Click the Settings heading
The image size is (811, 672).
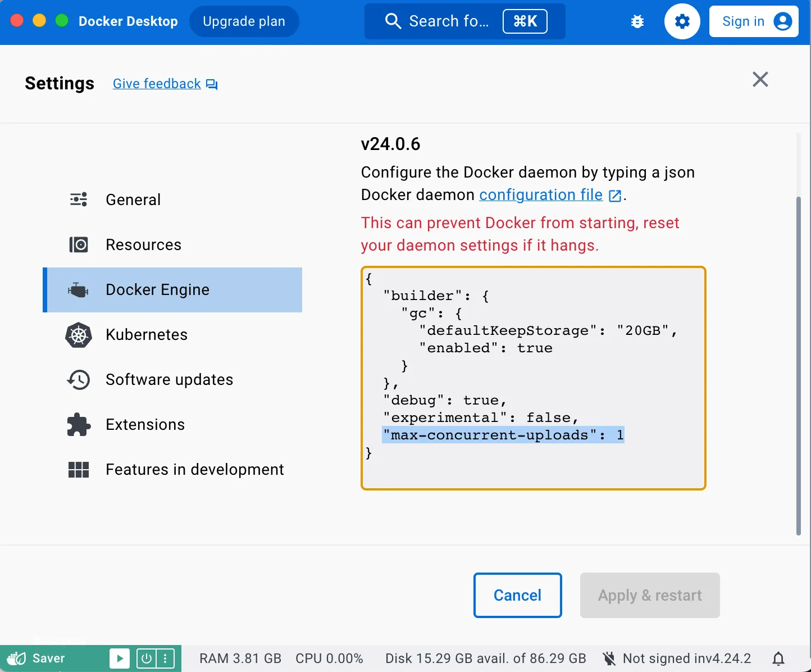(60, 83)
